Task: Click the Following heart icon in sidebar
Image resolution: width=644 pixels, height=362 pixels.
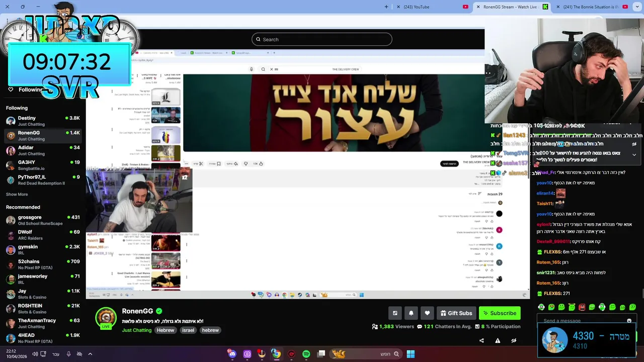Action: (x=11, y=89)
